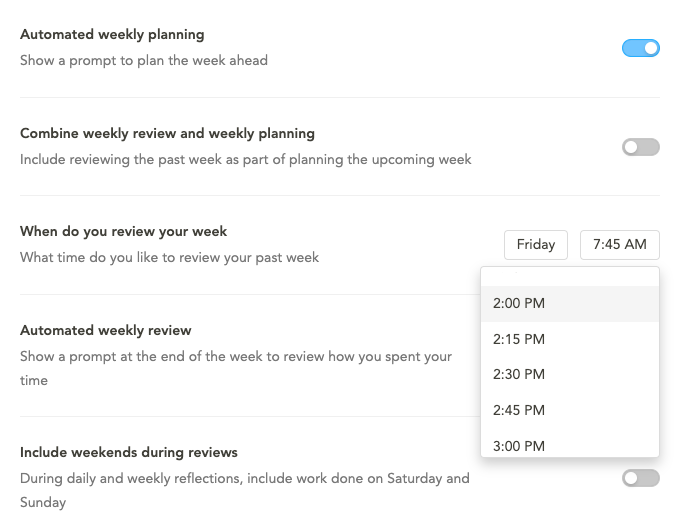Click the Automated weekly planning heading
The height and width of the screenshot is (526, 690).
[112, 34]
